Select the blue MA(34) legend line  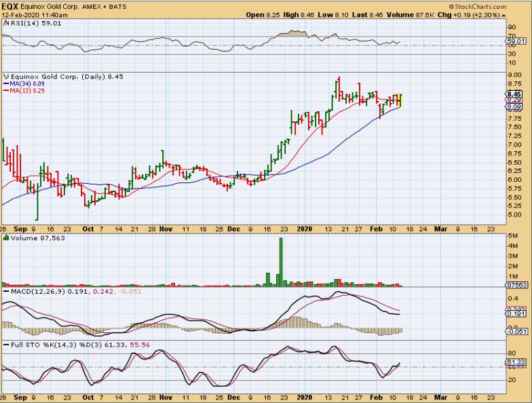pos(7,83)
